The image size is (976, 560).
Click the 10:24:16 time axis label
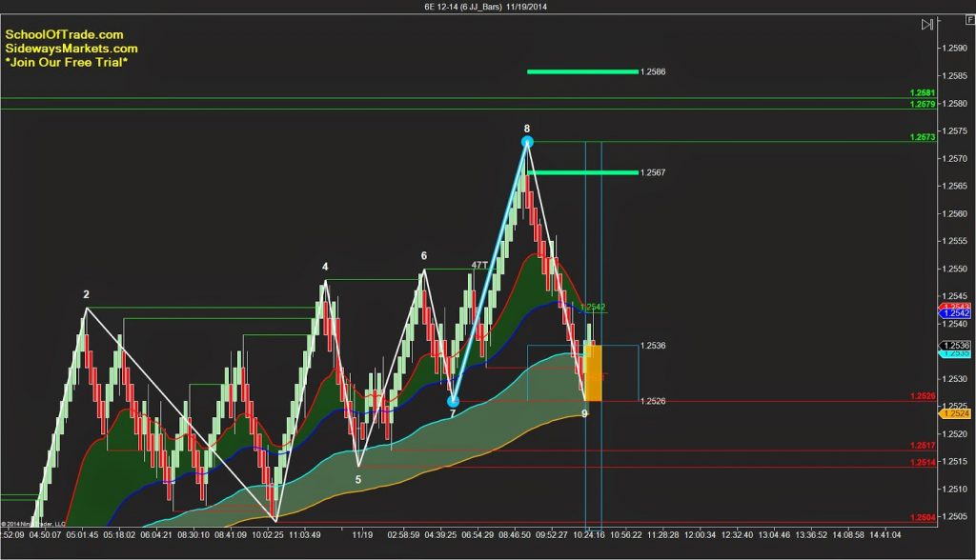coord(589,534)
